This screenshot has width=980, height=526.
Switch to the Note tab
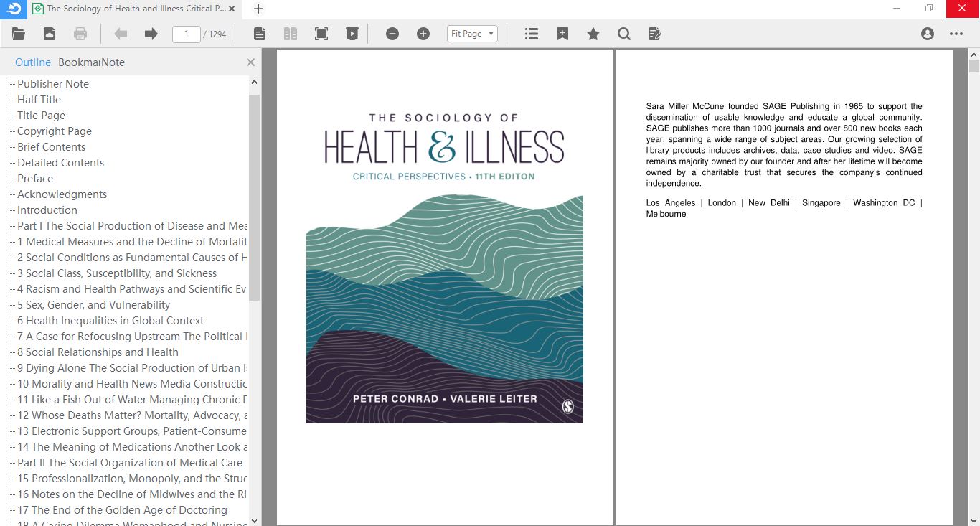click(x=113, y=62)
